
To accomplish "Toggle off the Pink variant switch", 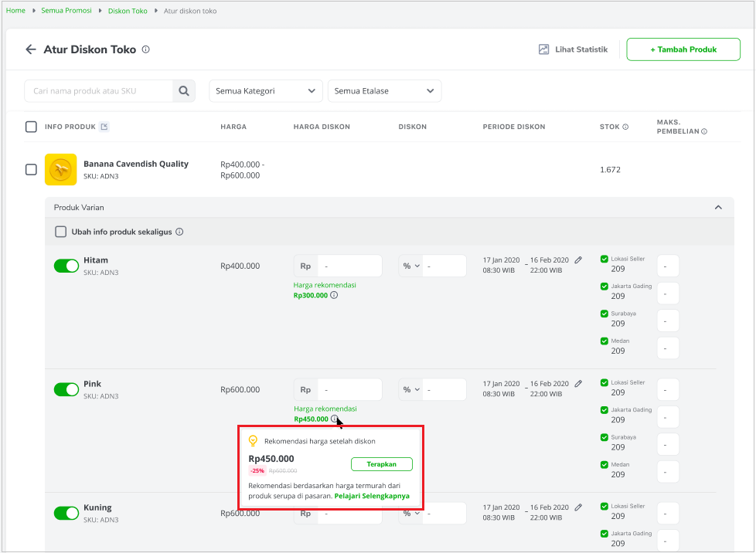I will [66, 389].
